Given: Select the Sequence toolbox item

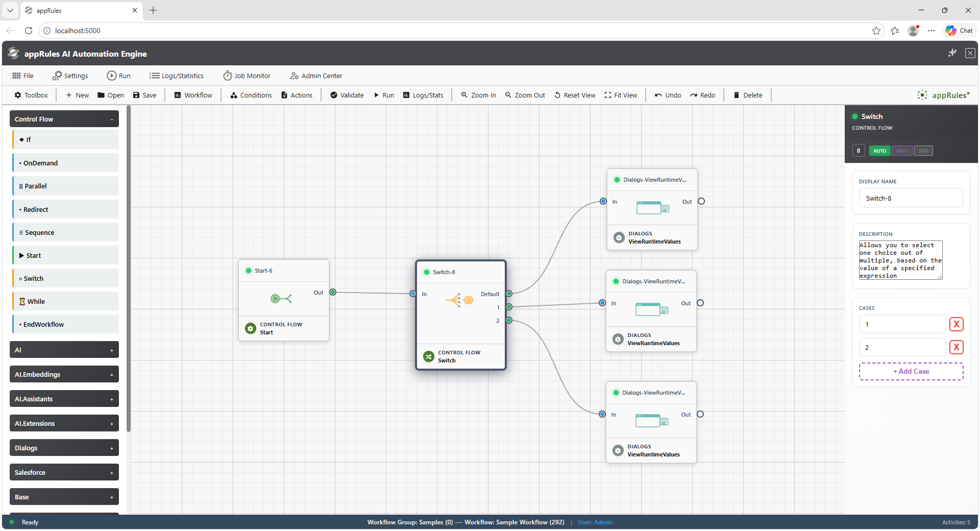Looking at the screenshot, I should [65, 232].
